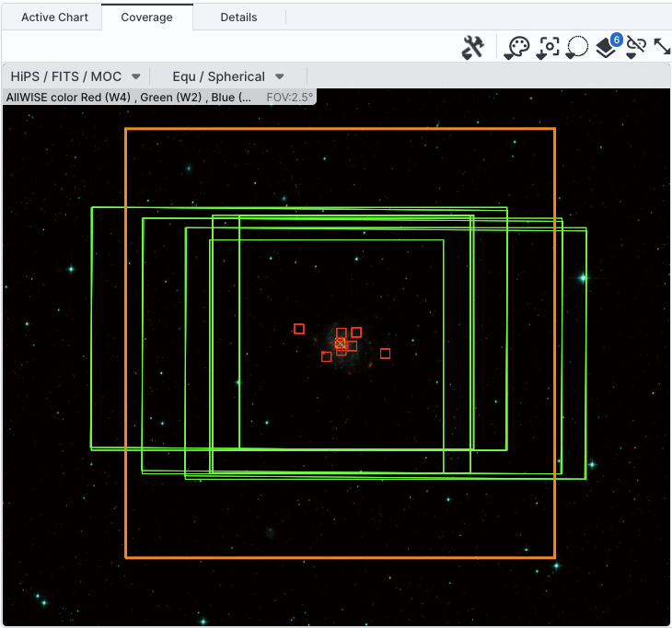Select the Coverage tab
672x628 pixels.
click(x=146, y=17)
